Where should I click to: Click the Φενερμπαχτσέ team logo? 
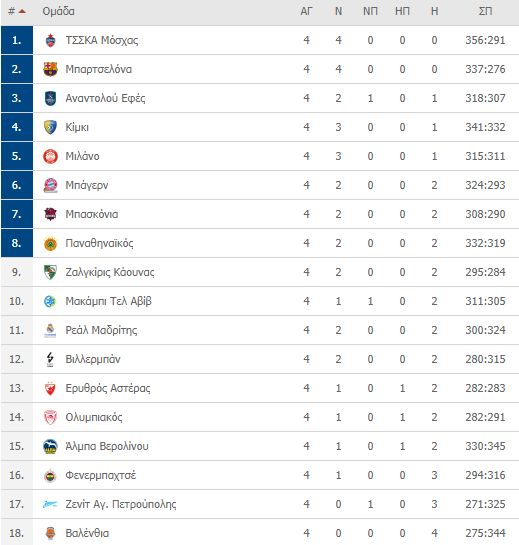(x=50, y=475)
